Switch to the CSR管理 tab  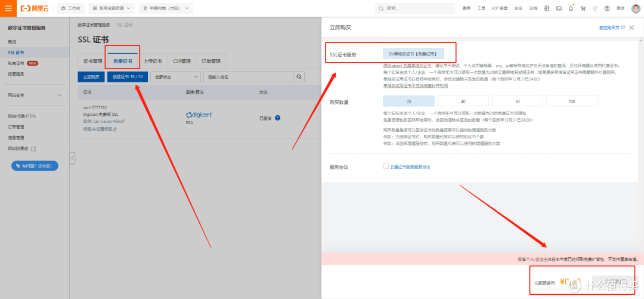pyautogui.click(x=181, y=61)
